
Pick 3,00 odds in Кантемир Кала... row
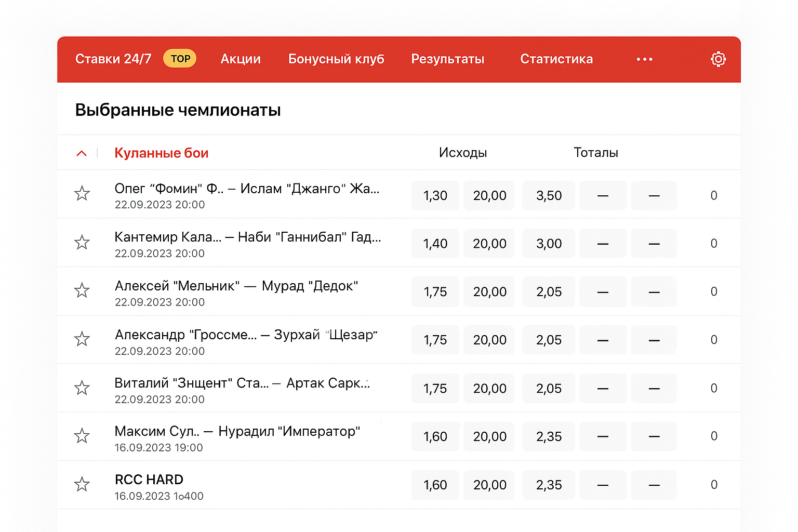coord(549,244)
